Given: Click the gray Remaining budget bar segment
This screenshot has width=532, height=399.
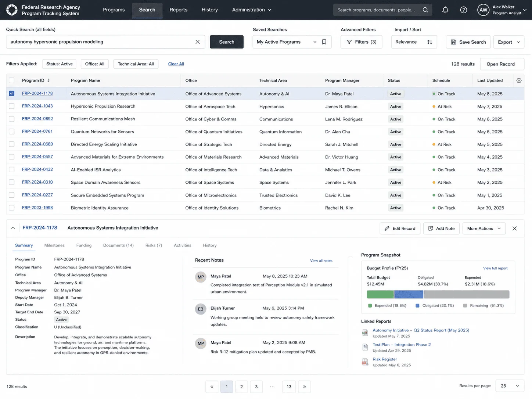Looking at the screenshot, I should 467,294.
